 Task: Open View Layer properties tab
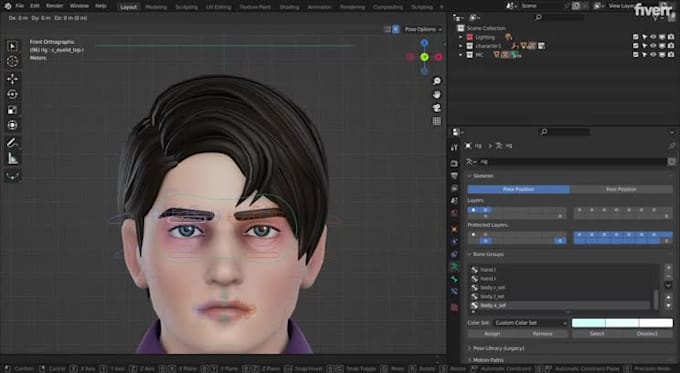[x=454, y=188]
